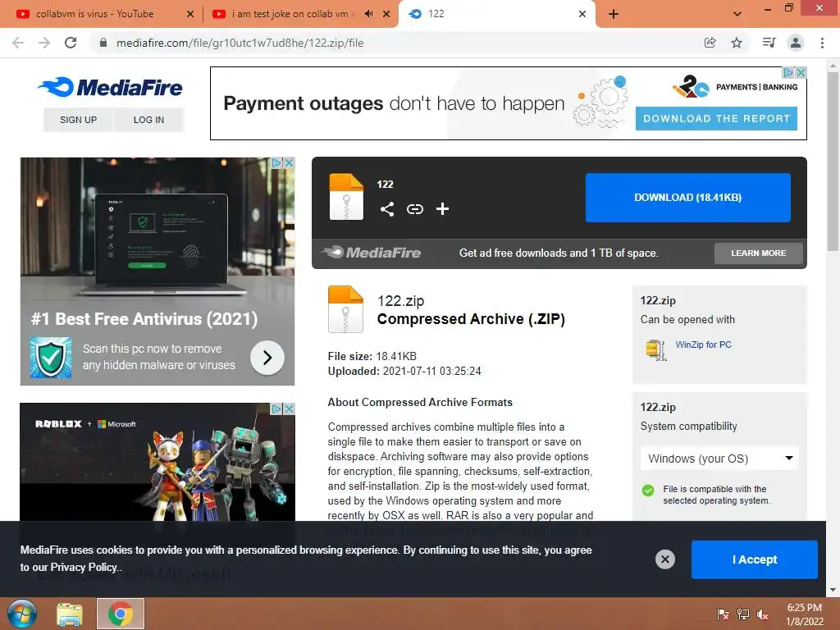Close the top banner ad with its X icon
840x630 pixels.
pos(801,72)
